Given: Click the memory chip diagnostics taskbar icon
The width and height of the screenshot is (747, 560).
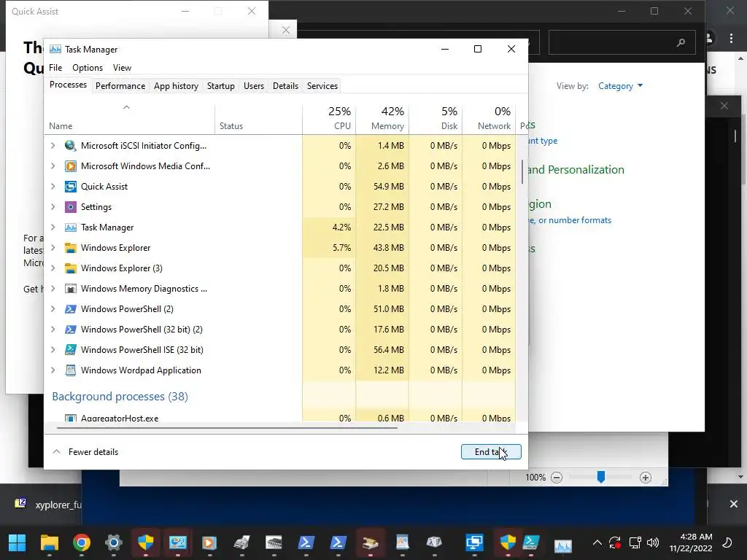Looking at the screenshot, I should click(274, 542).
